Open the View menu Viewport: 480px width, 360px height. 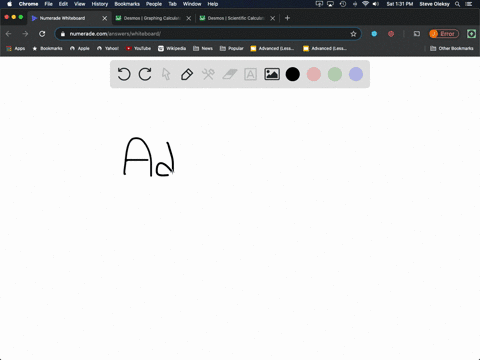pos(79,4)
